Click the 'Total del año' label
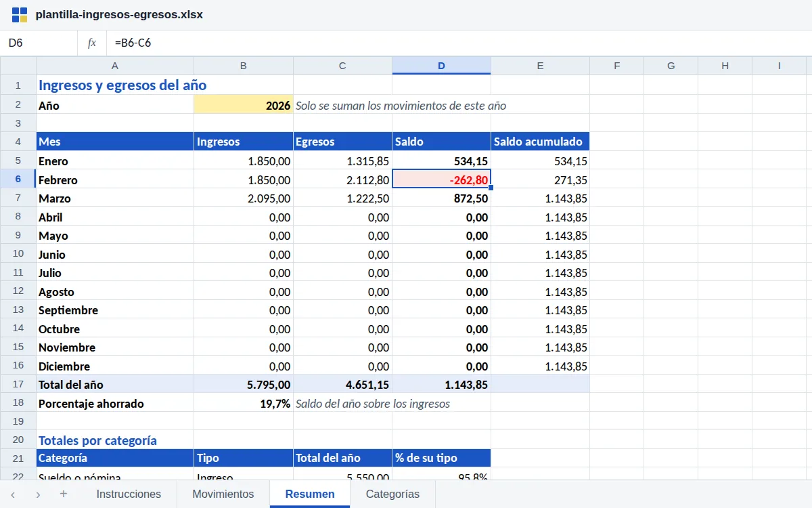Image resolution: width=812 pixels, height=508 pixels. (115, 384)
